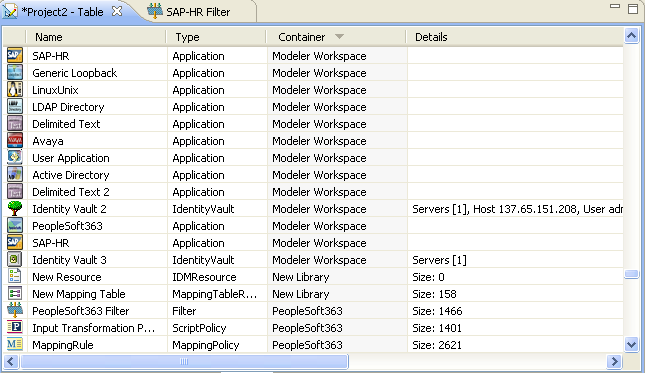
Task: Click the MappingRule policy icon
Action: [x=15, y=344]
